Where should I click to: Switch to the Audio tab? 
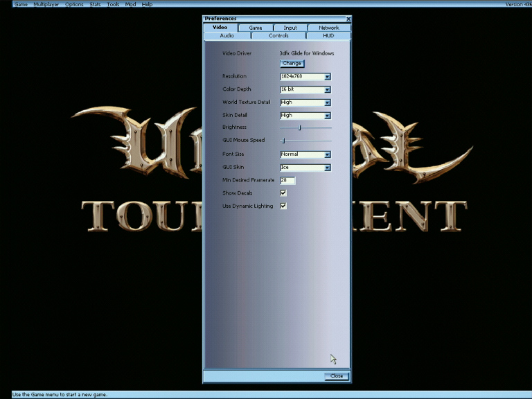pos(227,35)
